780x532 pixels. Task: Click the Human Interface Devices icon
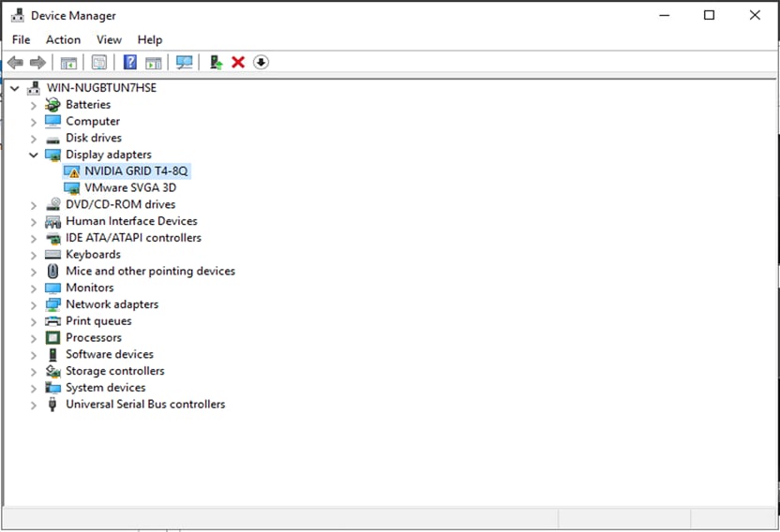tap(52, 221)
